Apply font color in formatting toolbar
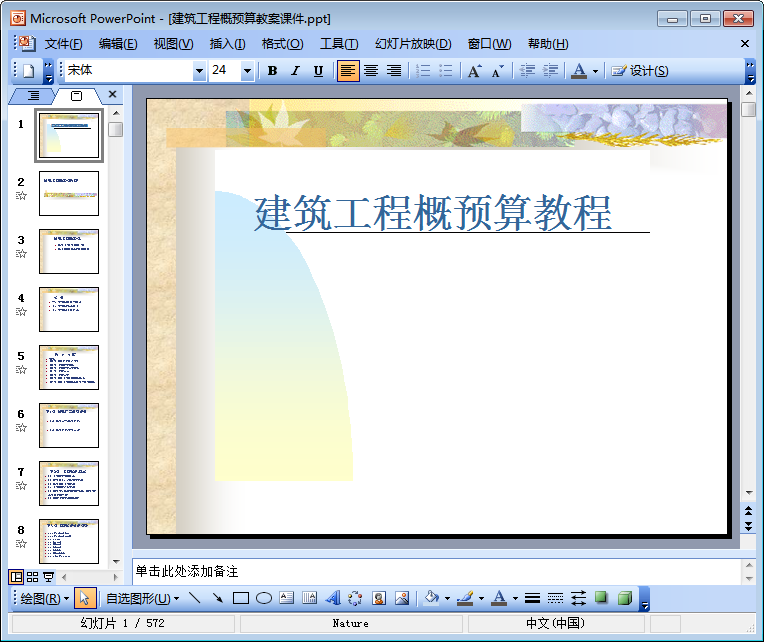Image resolution: width=764 pixels, height=642 pixels. click(579, 71)
